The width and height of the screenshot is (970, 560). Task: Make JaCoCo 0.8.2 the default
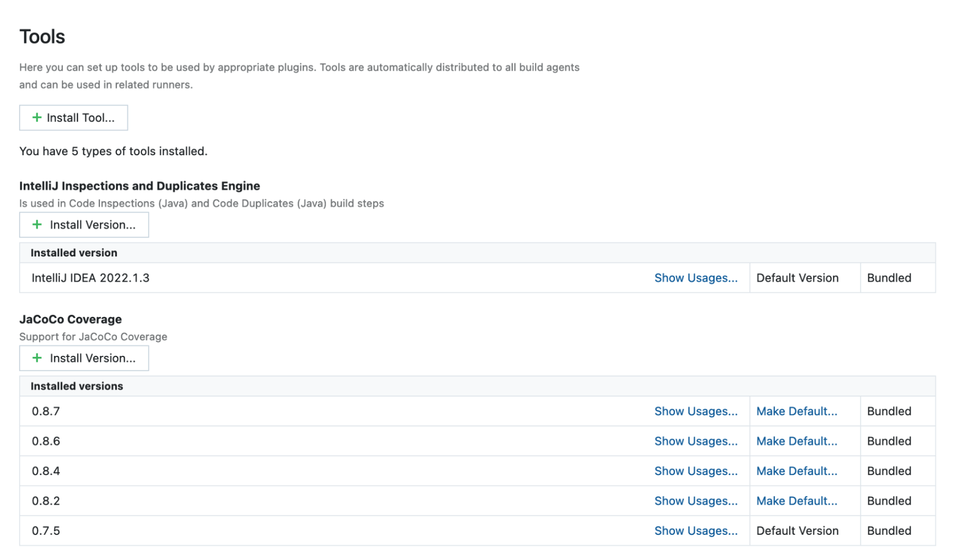[796, 501]
